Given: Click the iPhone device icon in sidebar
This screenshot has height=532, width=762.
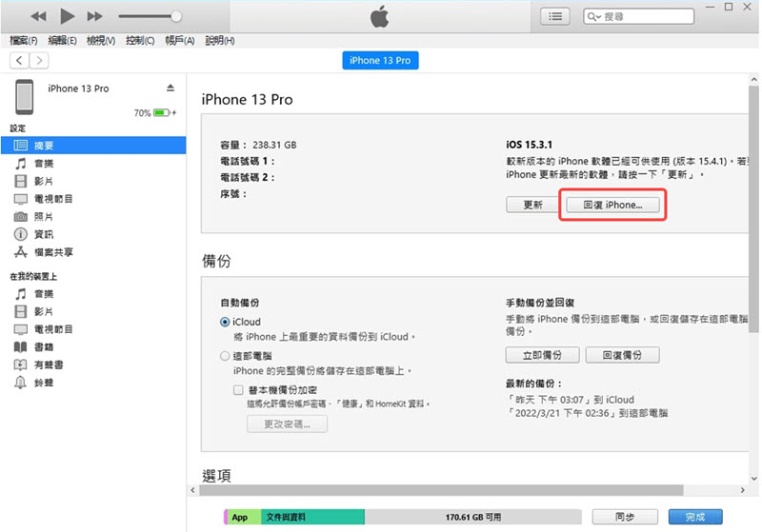Looking at the screenshot, I should (25, 97).
